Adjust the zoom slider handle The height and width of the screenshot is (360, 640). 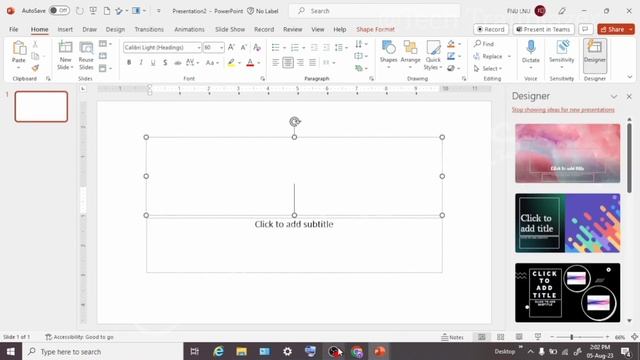pyautogui.click(x=571, y=337)
